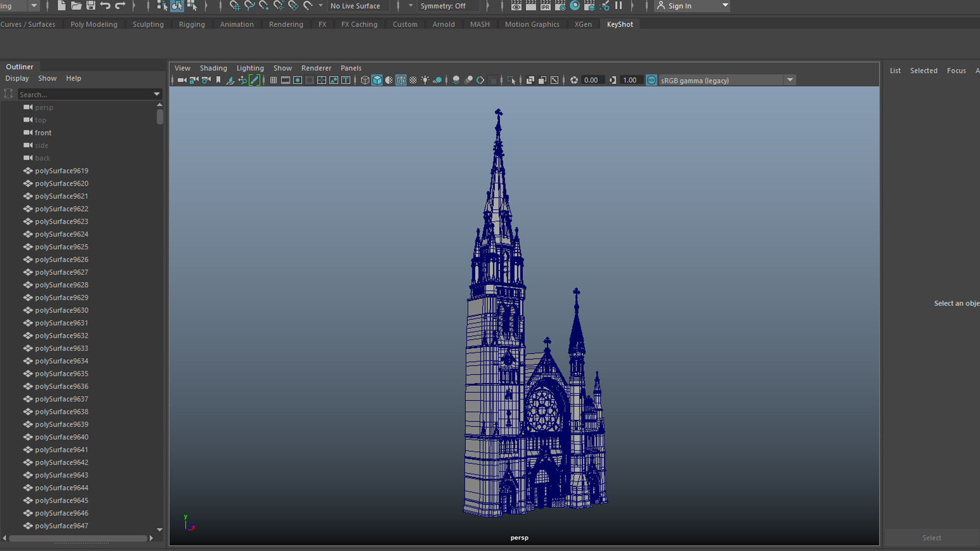
Task: Expand the Sign In dropdown
Action: click(x=725, y=6)
